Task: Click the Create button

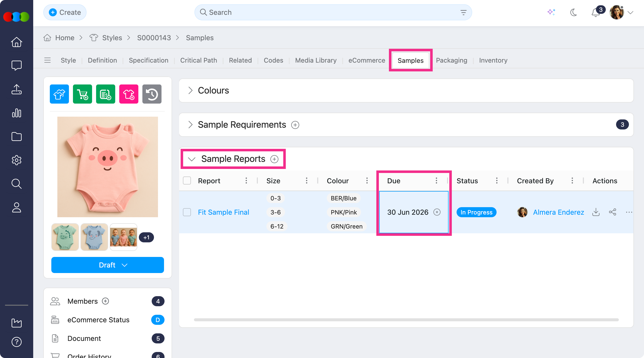Action: point(65,12)
